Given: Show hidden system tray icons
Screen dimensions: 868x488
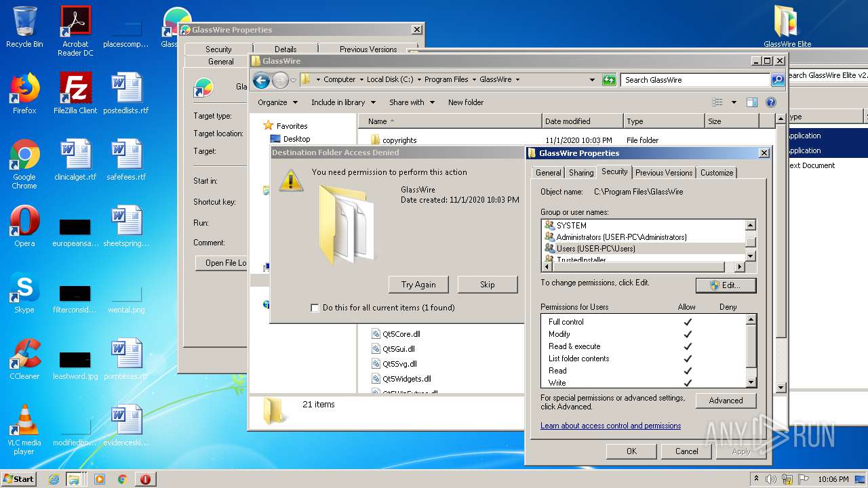Looking at the screenshot, I should (x=756, y=479).
